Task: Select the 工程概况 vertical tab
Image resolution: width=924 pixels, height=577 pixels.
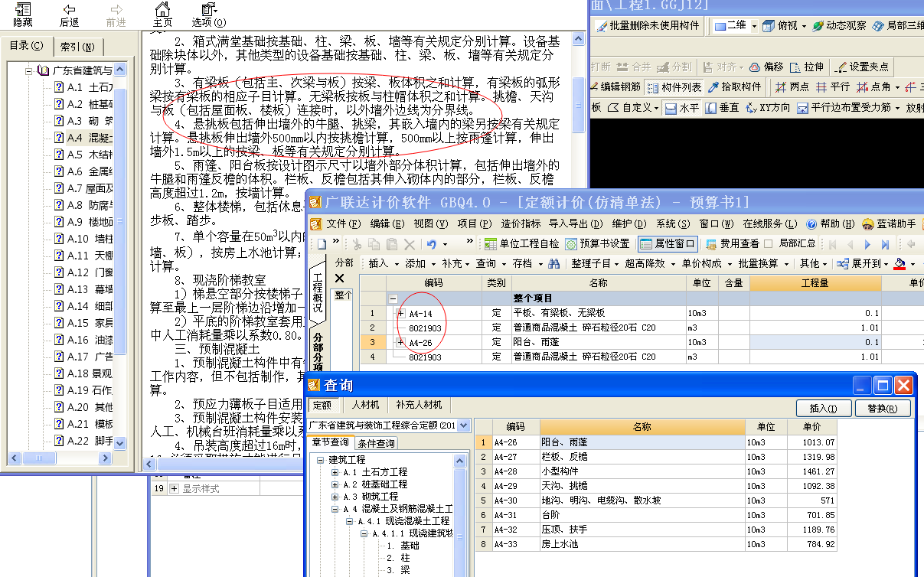Action: pyautogui.click(x=318, y=292)
